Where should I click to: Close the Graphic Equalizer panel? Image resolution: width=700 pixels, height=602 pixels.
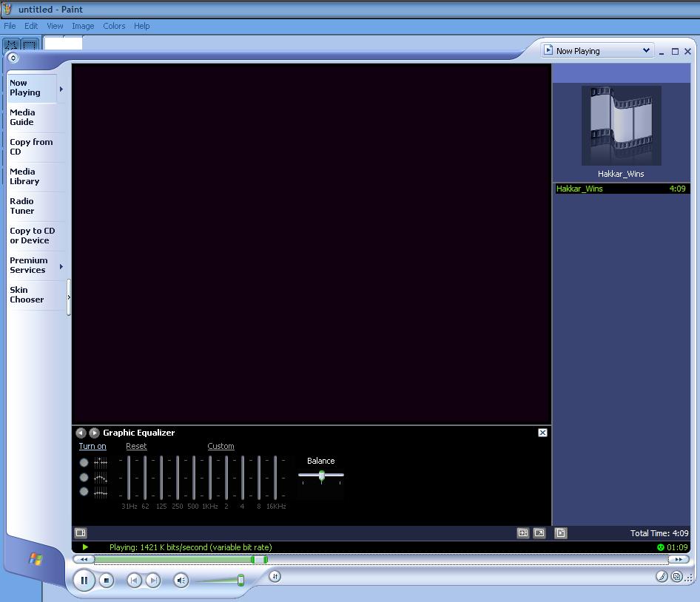542,433
